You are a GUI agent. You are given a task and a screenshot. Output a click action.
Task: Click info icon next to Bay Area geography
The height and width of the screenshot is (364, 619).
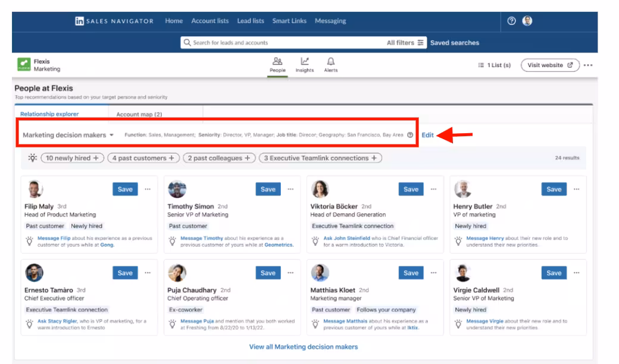tap(410, 135)
